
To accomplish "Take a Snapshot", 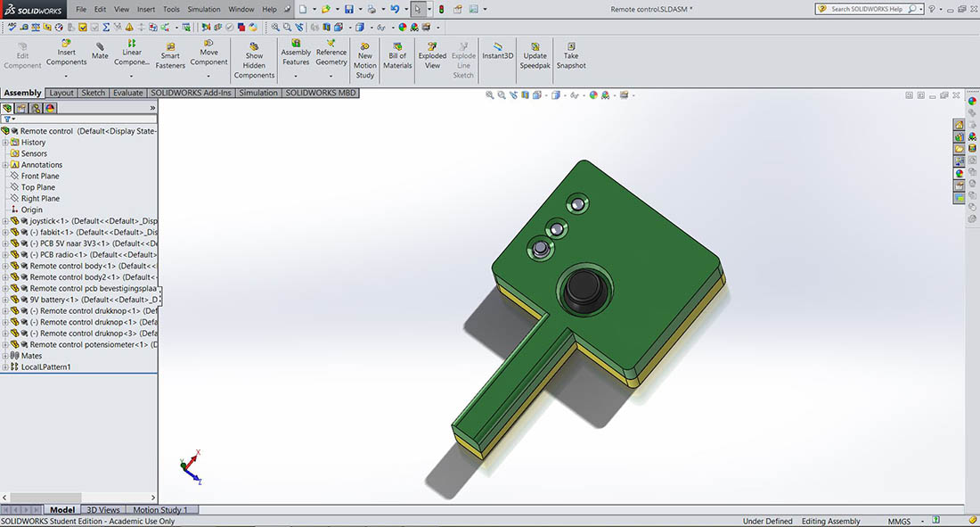I will [x=571, y=55].
